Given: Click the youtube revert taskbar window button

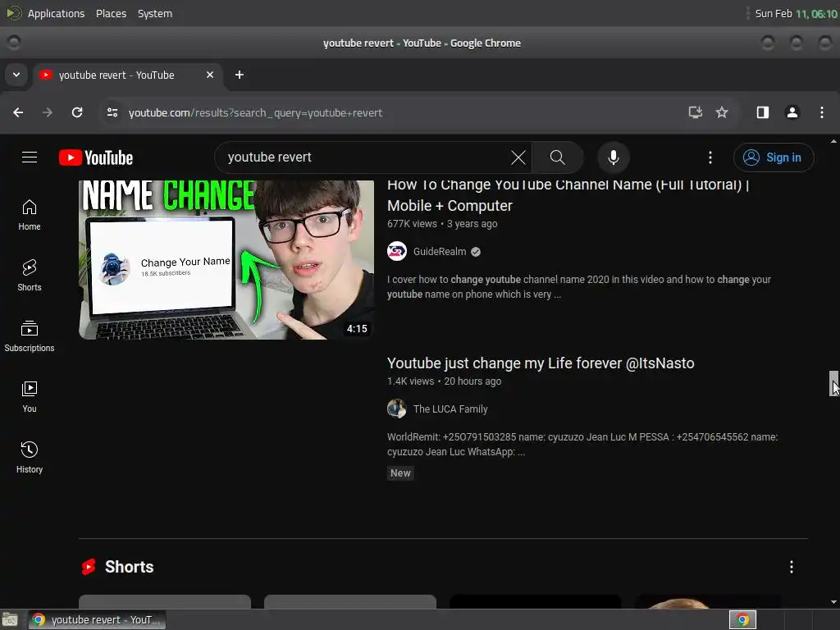Looking at the screenshot, I should [97, 620].
